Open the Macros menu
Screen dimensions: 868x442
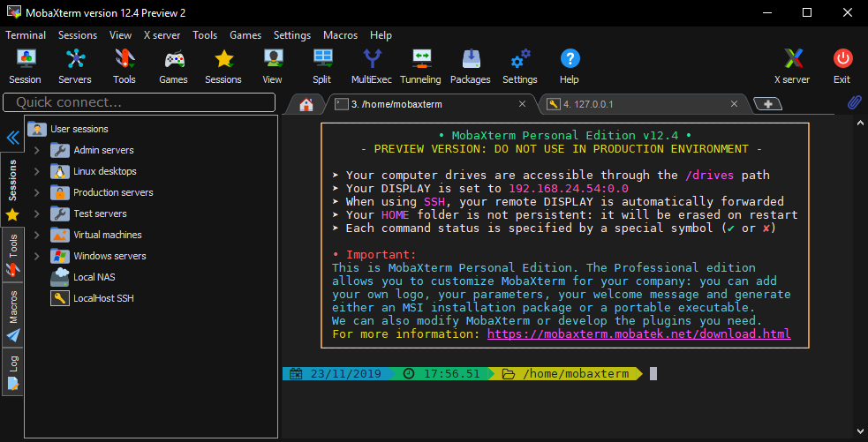tap(340, 35)
